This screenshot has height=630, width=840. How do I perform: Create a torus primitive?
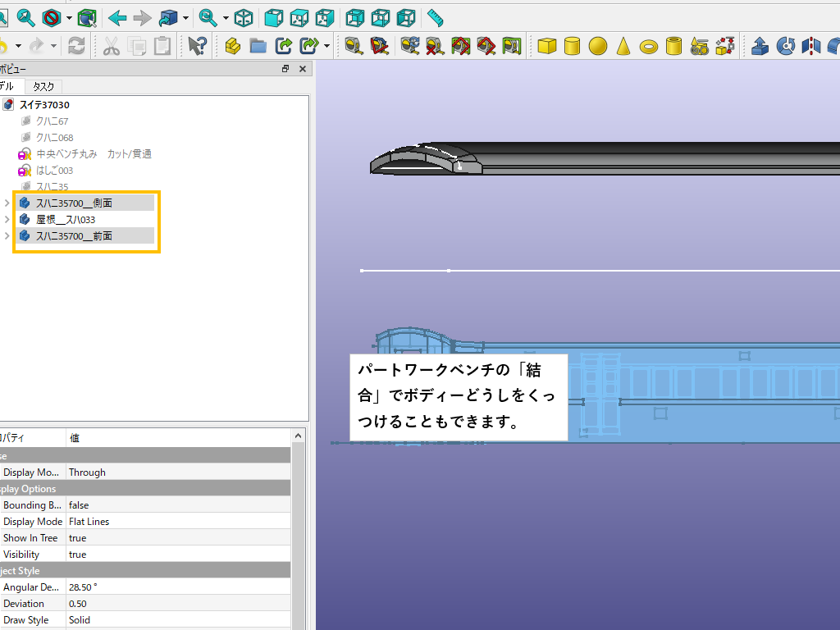649,47
